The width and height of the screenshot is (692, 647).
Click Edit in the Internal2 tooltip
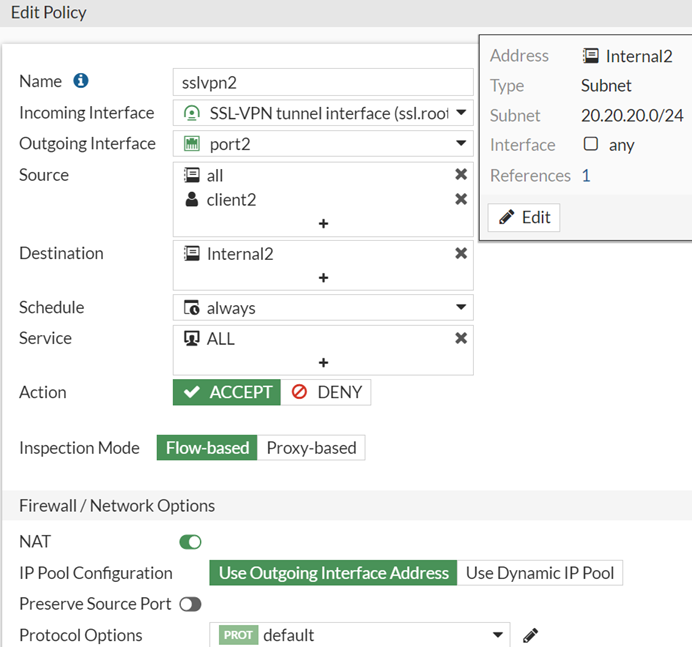tap(524, 217)
